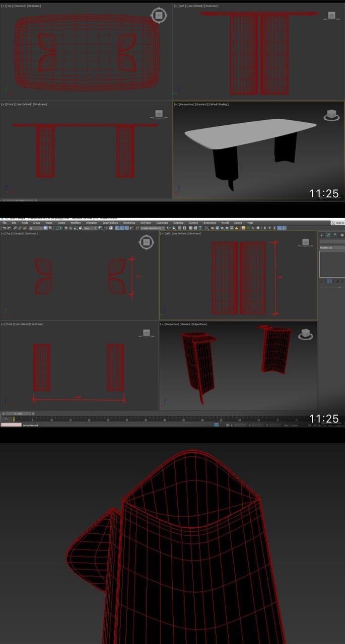
Task: Open the Select by Name dialog icon
Action: pyautogui.click(x=50, y=228)
